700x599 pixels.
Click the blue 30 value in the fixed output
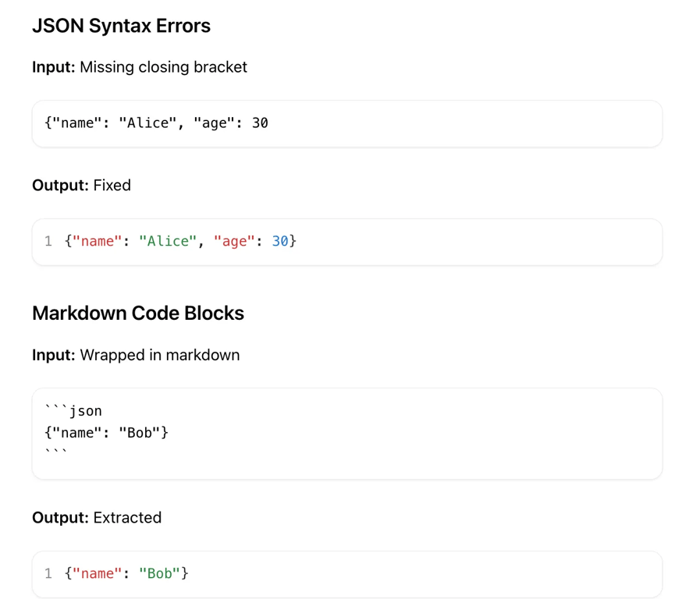point(280,242)
